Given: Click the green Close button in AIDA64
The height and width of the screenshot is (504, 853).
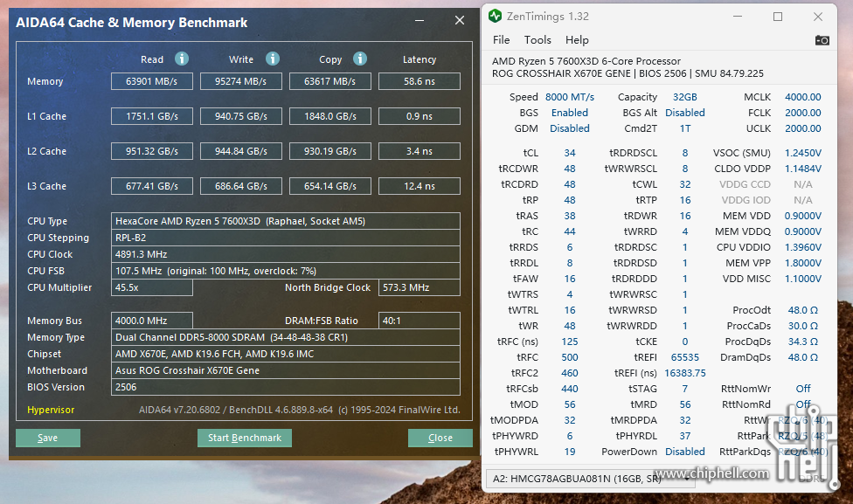Looking at the screenshot, I should [x=440, y=438].
